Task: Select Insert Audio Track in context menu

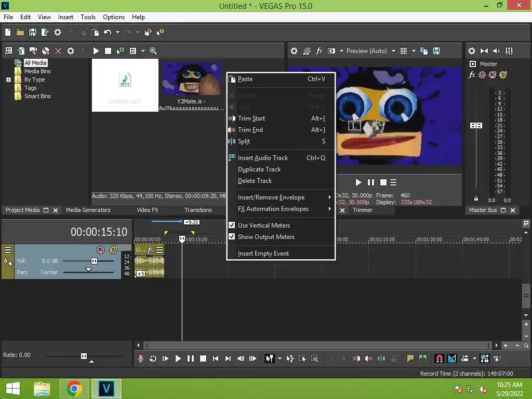Action: pyautogui.click(x=281, y=158)
